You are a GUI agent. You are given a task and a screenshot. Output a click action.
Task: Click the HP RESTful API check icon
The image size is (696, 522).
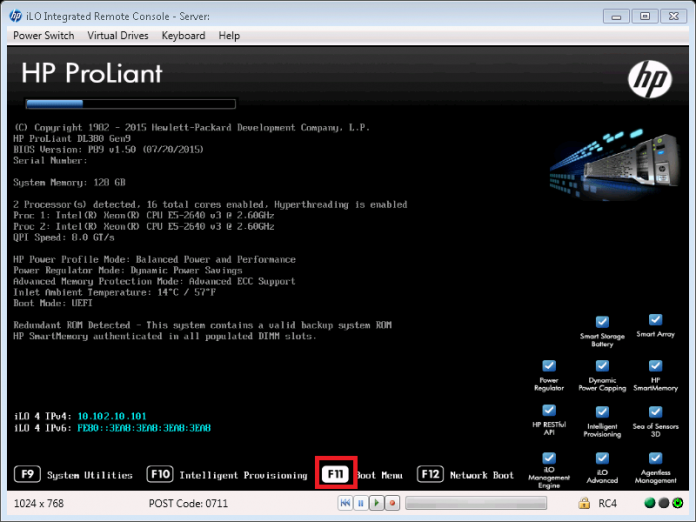[549, 410]
